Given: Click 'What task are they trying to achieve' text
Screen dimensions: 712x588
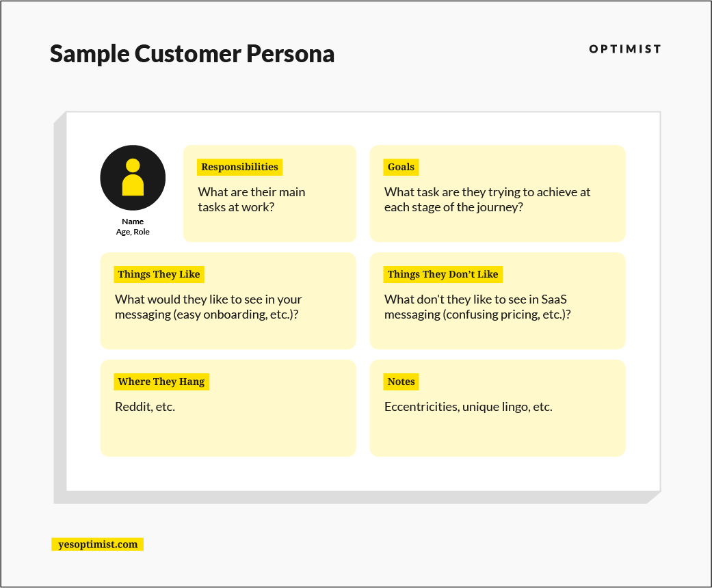Looking at the screenshot, I should [487, 200].
